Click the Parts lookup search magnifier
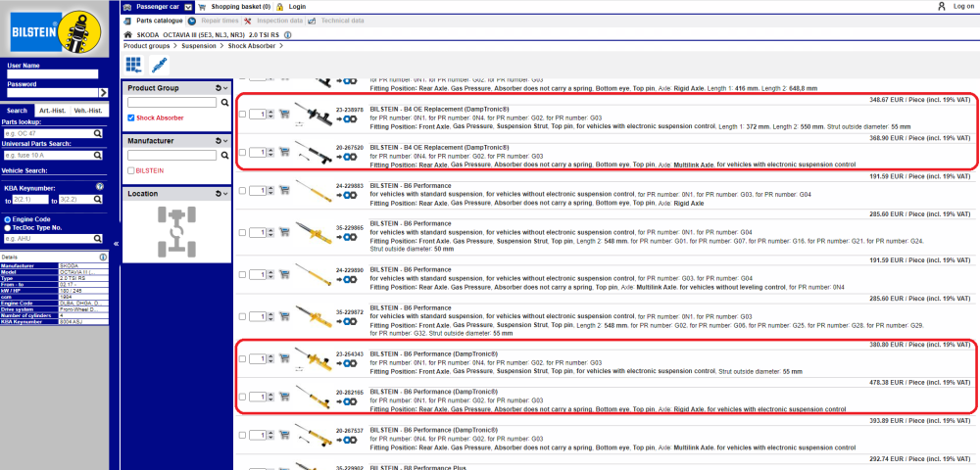Screen dimensions: 980x470 point(98,133)
